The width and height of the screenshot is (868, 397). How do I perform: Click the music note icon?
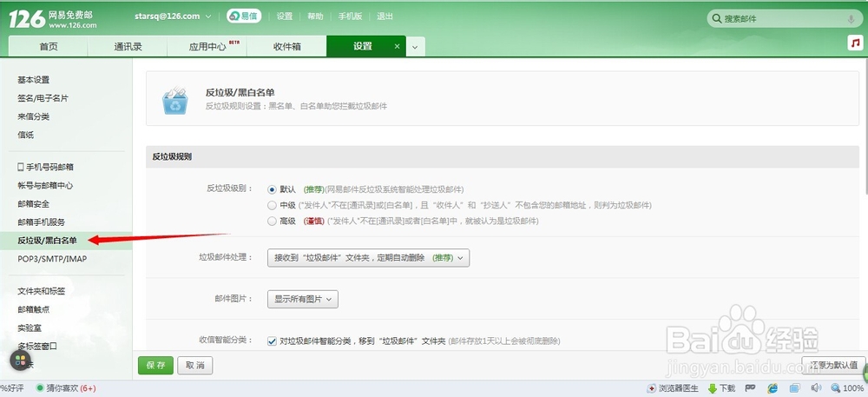point(855,43)
